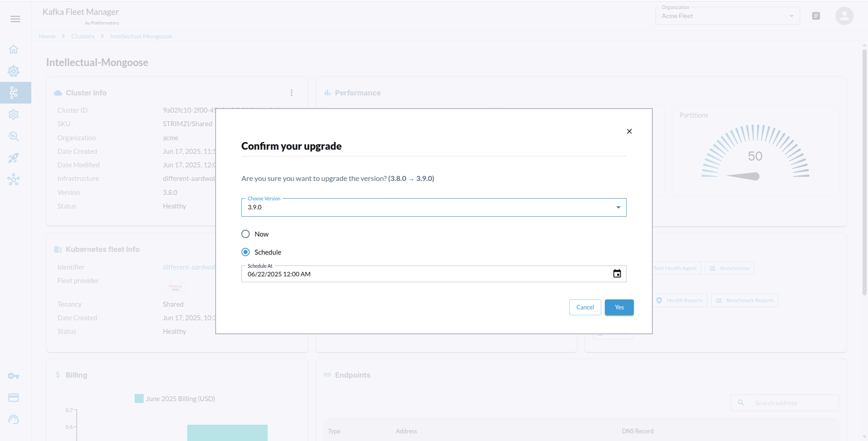
Task: Click the Oracle fleet provider logo
Action: pyautogui.click(x=175, y=286)
